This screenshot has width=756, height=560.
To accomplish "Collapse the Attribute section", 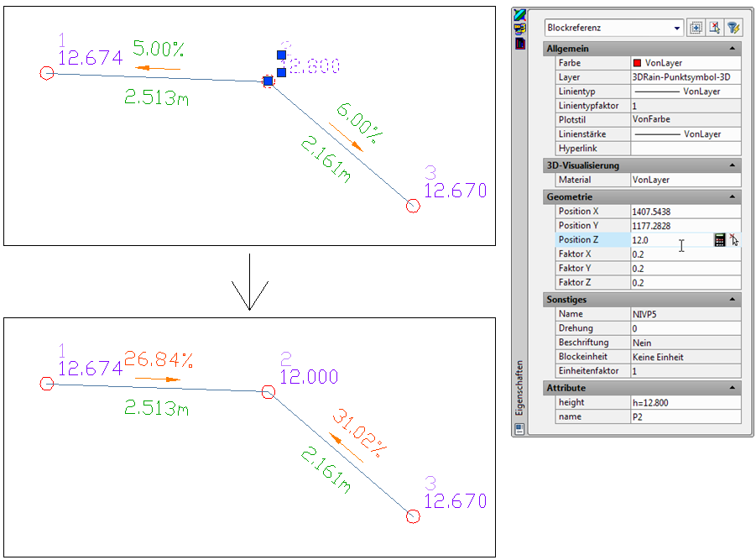I will point(733,388).
